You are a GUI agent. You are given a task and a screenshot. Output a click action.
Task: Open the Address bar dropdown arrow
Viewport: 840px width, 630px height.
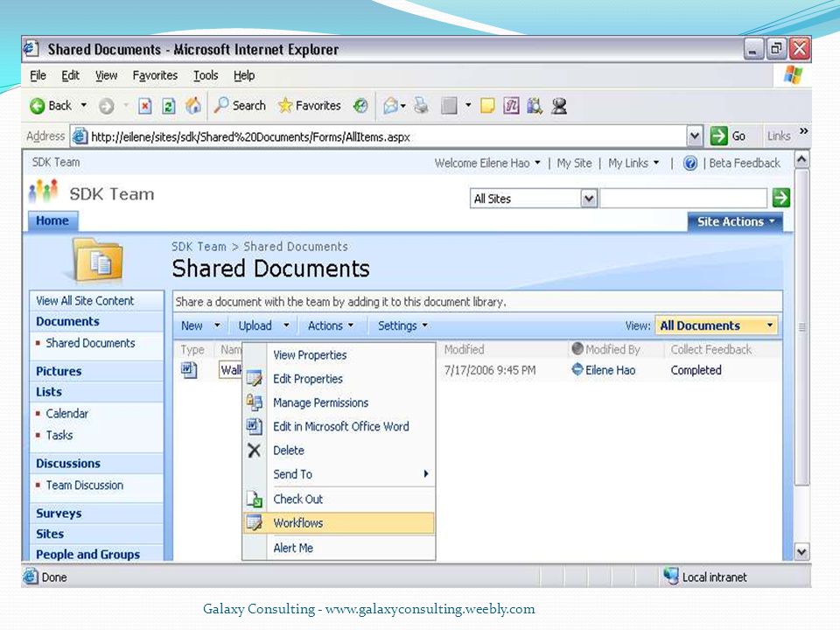[694, 136]
